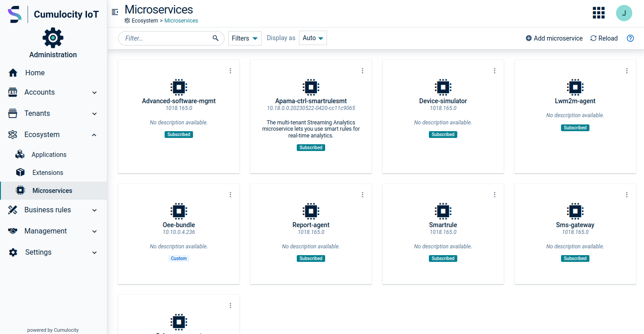Click Subscribed badge on Lwm2m-agent card
The image size is (644, 334).
coord(575,128)
